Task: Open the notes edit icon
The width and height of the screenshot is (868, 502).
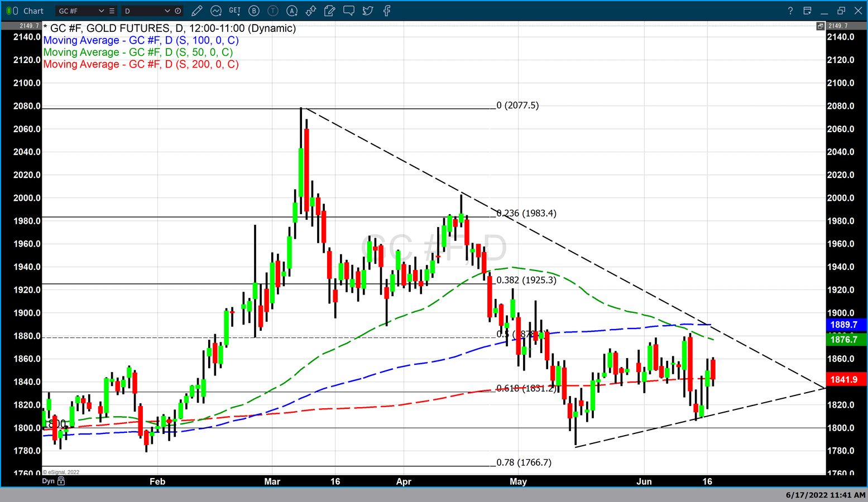Action: click(x=330, y=11)
